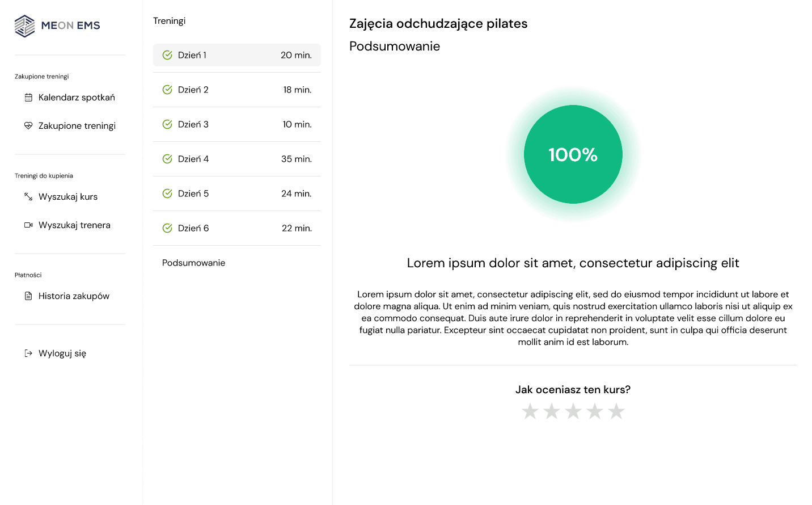Click the Zakupione treningi heart icon
The image size is (812, 505).
click(x=28, y=126)
